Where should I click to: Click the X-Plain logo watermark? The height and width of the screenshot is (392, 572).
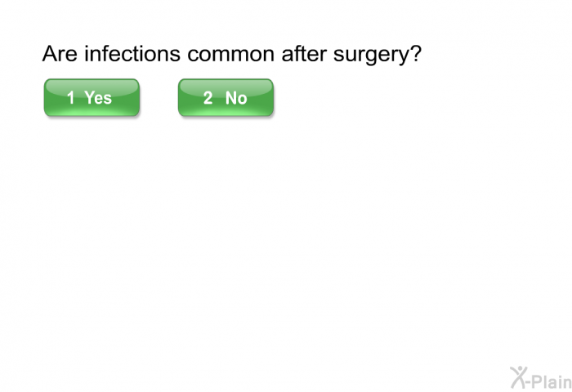tap(541, 378)
